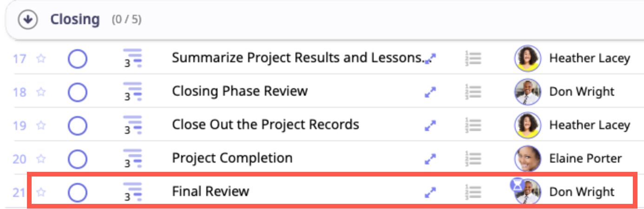Expand Project Completion task details
644x209 pixels.
click(431, 159)
